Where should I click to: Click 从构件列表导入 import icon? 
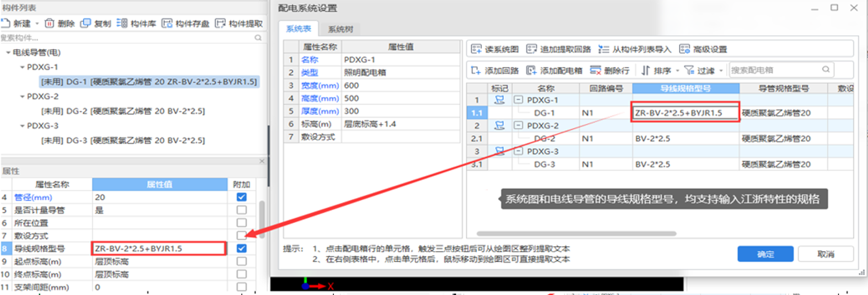[603, 49]
